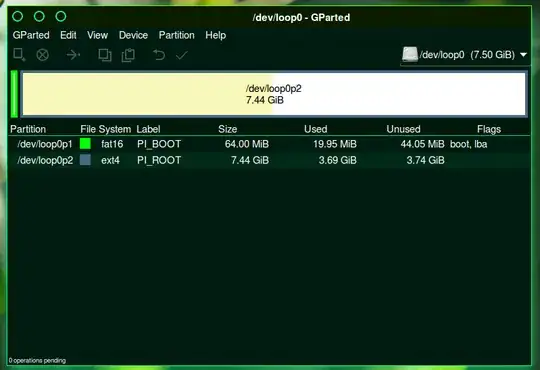Select the /dev/loop0p2 7.44 GiB graphical block

[x=274, y=94]
